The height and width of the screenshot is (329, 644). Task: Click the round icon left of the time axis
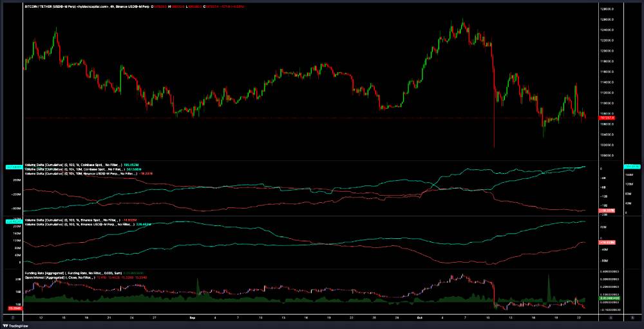[12, 317]
